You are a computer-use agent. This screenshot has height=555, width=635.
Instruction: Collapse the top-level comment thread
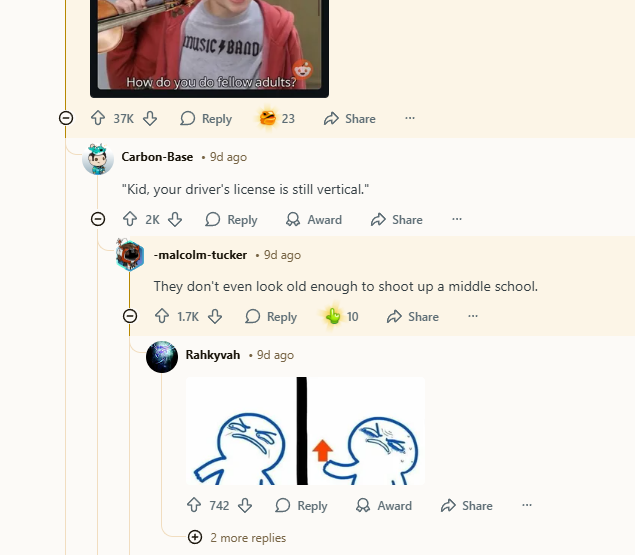coord(66,118)
